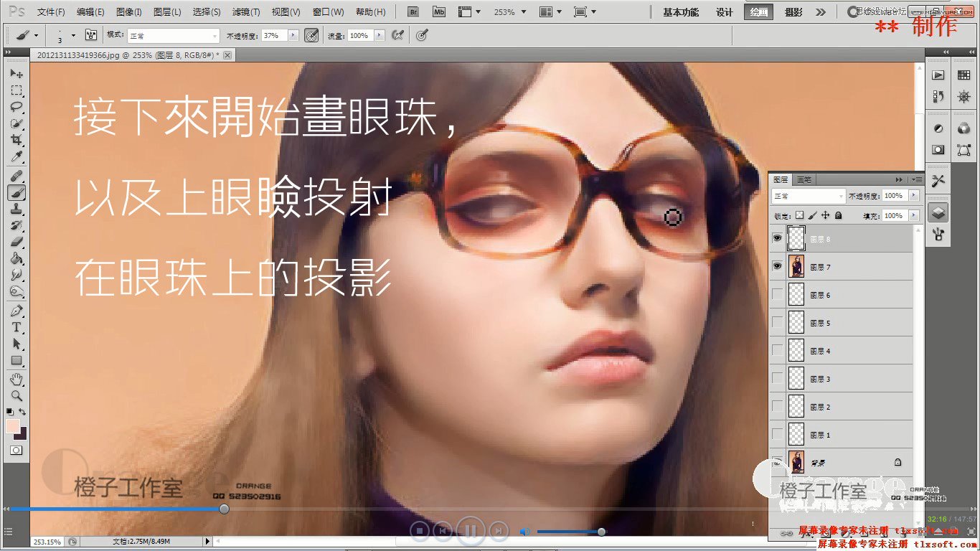Screen dimensions: 980x551
Task: Swap foreground and background colors
Action: (x=22, y=412)
